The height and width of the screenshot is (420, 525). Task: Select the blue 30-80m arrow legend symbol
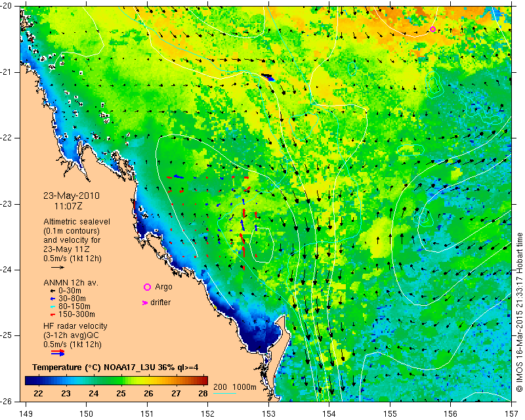(52, 299)
